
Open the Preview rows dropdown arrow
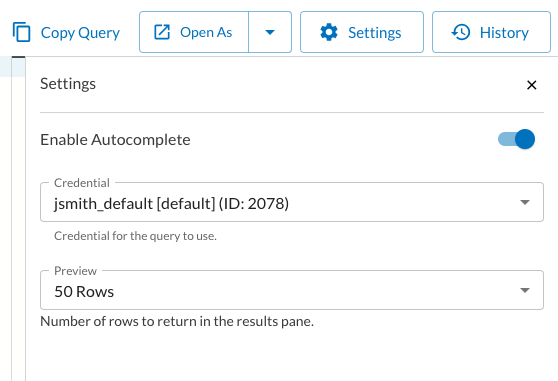pos(525,290)
